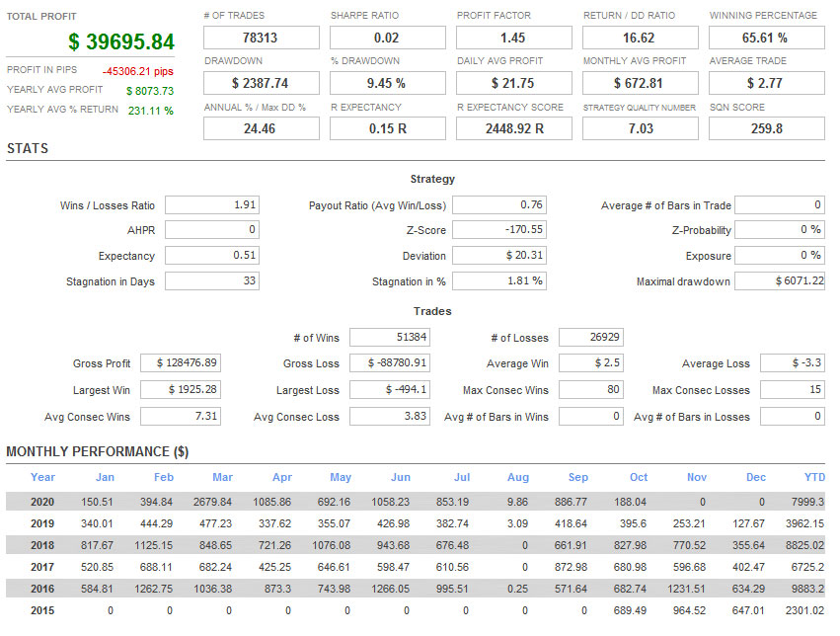Click Drawdown value $ 2387.74

pyautogui.click(x=262, y=84)
